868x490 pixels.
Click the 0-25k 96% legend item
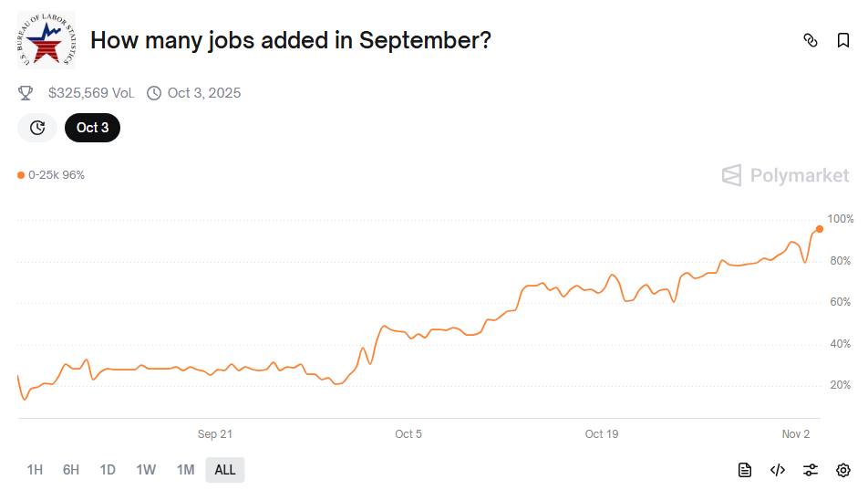[51, 175]
